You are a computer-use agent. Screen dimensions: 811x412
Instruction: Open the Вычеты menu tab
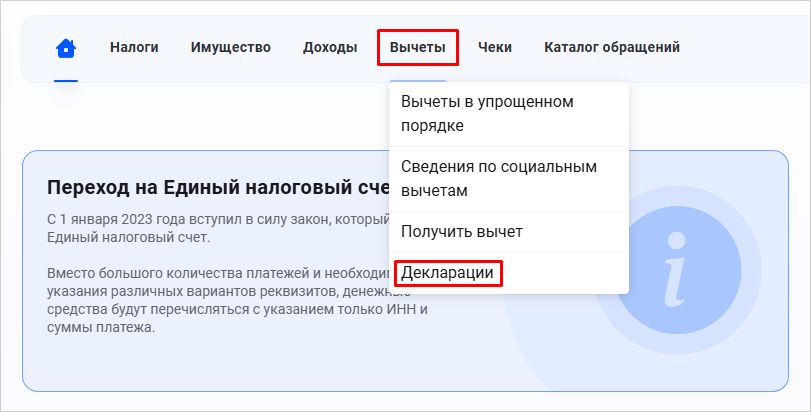click(x=417, y=47)
